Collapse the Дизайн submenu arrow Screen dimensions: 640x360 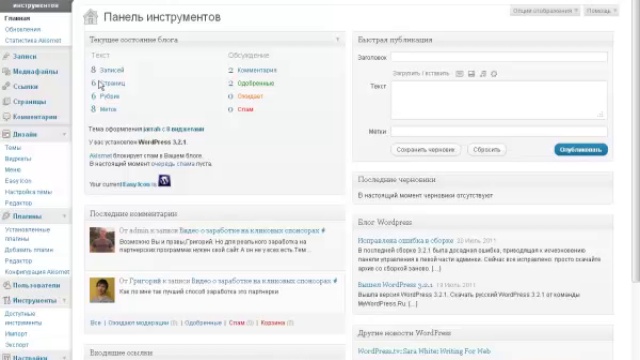64,134
